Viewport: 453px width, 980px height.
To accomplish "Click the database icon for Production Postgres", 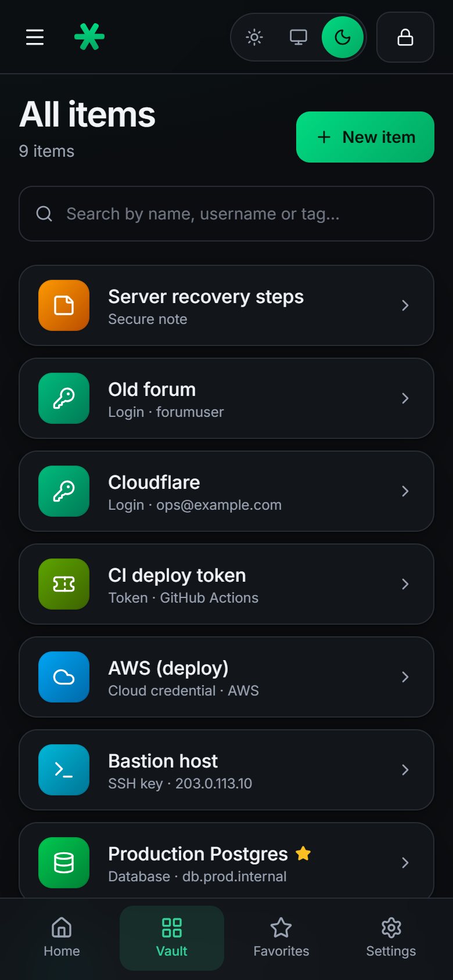I will tap(64, 863).
